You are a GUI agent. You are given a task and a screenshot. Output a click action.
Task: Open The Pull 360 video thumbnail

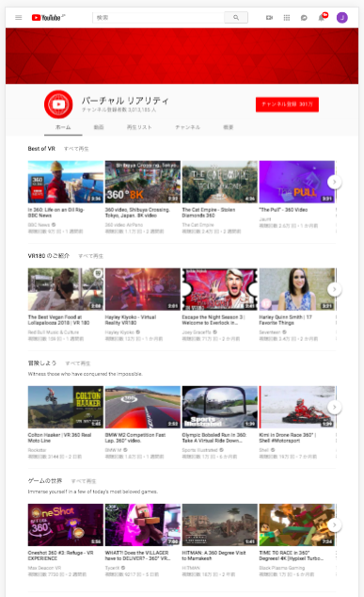(x=296, y=182)
